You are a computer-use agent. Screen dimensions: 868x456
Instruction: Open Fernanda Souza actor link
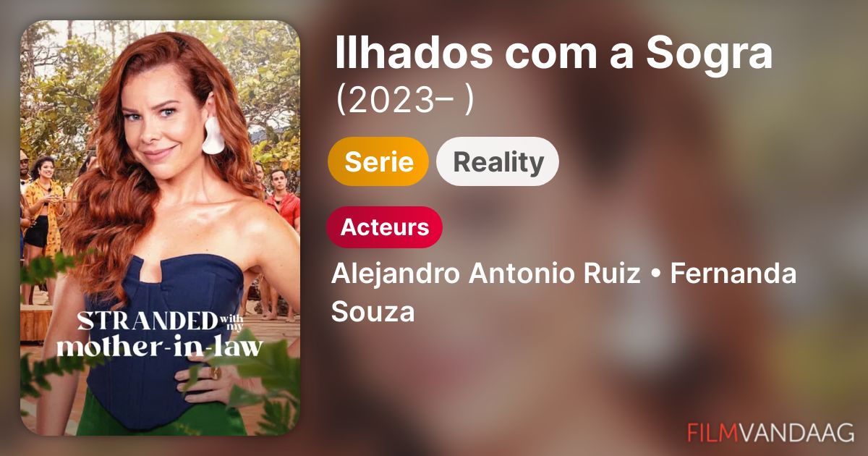coord(563,293)
